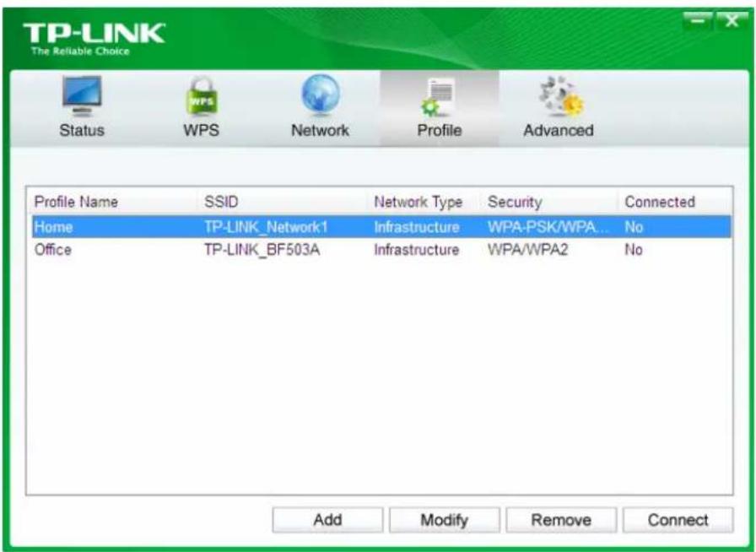Open the Network globe icon
This screenshot has height=552, width=756.
click(320, 95)
